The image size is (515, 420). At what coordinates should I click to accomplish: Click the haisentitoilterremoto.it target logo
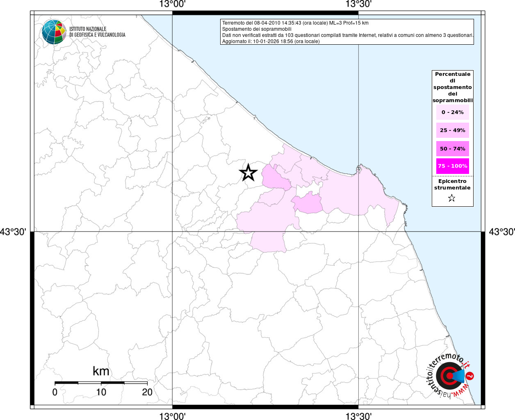click(450, 376)
